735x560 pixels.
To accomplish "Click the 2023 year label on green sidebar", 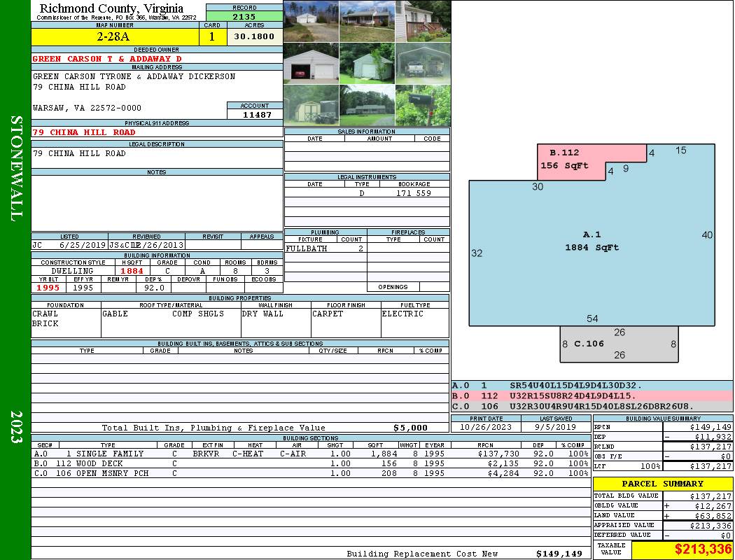I will (x=16, y=427).
